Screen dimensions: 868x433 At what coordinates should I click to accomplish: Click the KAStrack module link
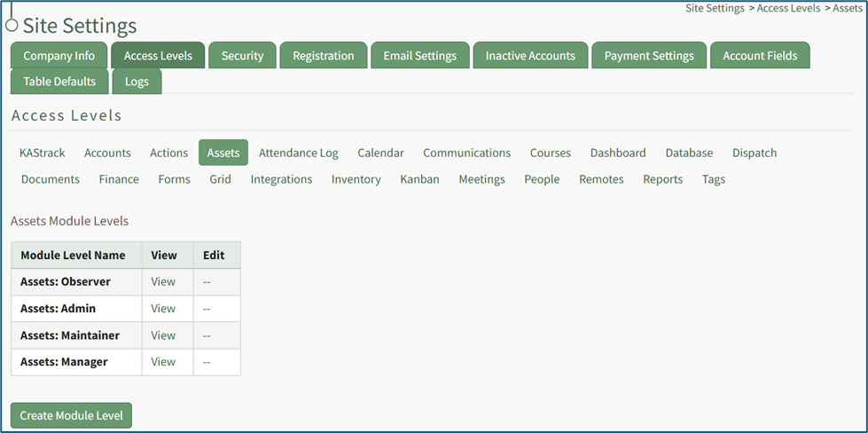coord(43,153)
